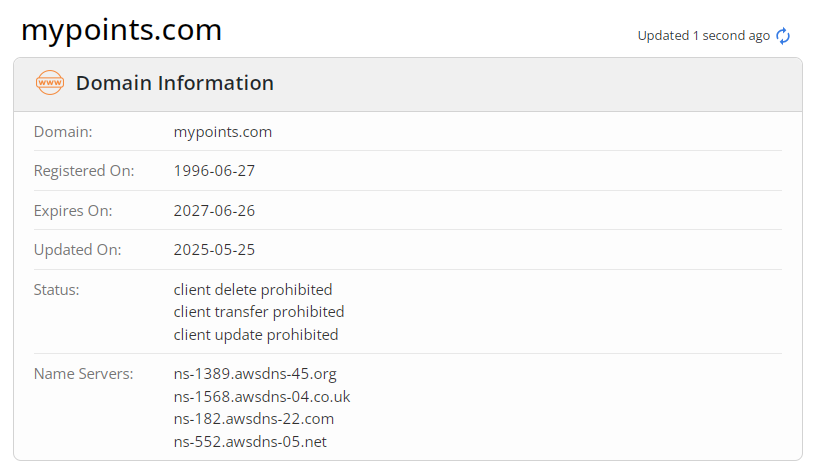Click name server ns-552.awsdns-05.net
The image size is (817, 475).
[x=250, y=441]
